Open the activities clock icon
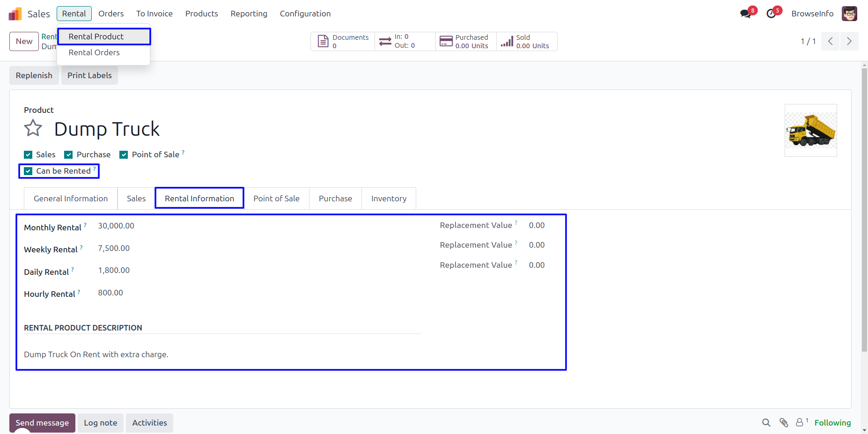The width and height of the screenshot is (868, 434). click(x=771, y=14)
